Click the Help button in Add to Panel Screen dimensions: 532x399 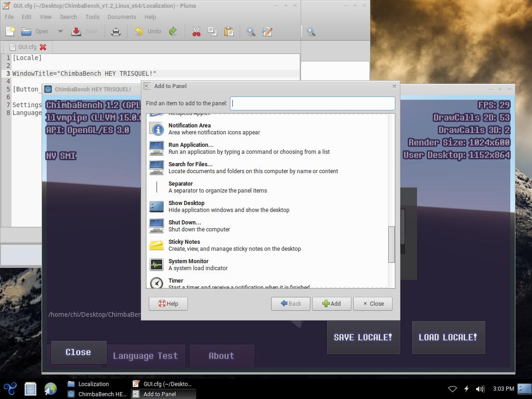coord(168,304)
